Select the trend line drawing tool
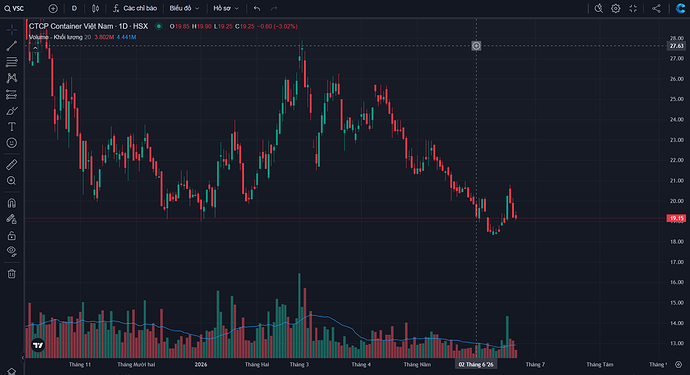Viewport: 690px width, 375px height. click(12, 46)
